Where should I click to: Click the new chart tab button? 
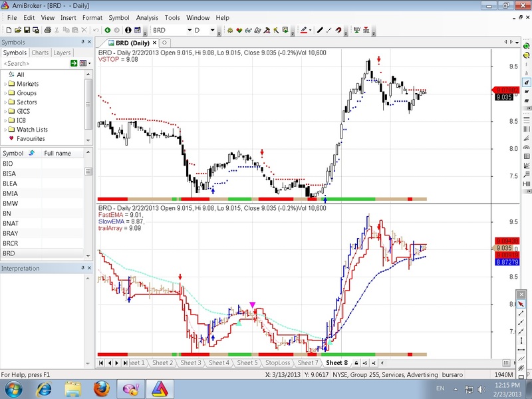tap(164, 43)
